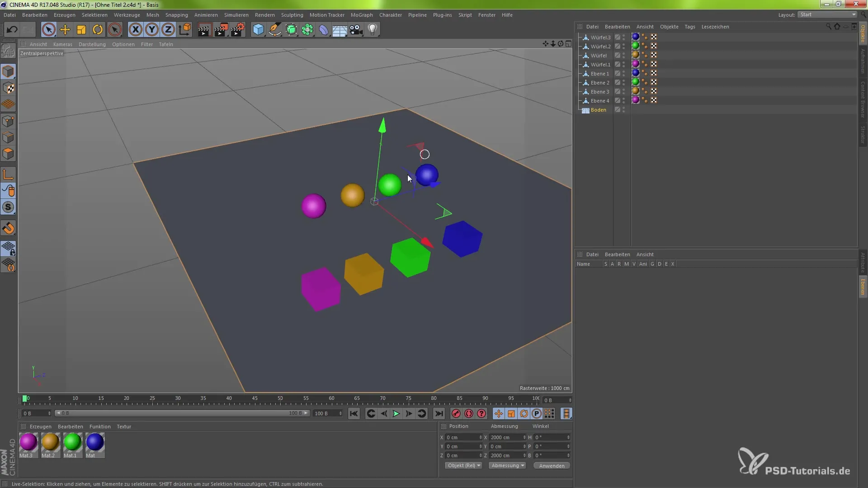Image resolution: width=868 pixels, height=488 pixels.
Task: Select Ebene 3 in the object list
Action: pyautogui.click(x=599, y=92)
